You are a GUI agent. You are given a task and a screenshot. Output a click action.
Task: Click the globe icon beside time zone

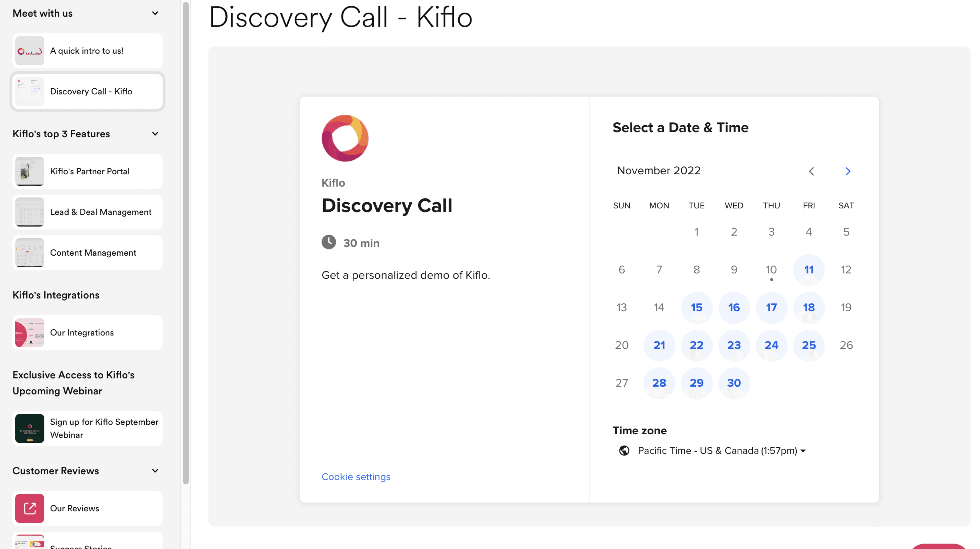click(624, 451)
